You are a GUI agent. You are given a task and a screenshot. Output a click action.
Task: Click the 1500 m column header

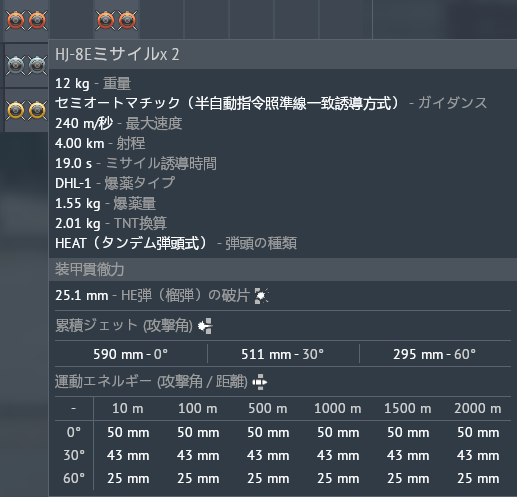coord(408,409)
